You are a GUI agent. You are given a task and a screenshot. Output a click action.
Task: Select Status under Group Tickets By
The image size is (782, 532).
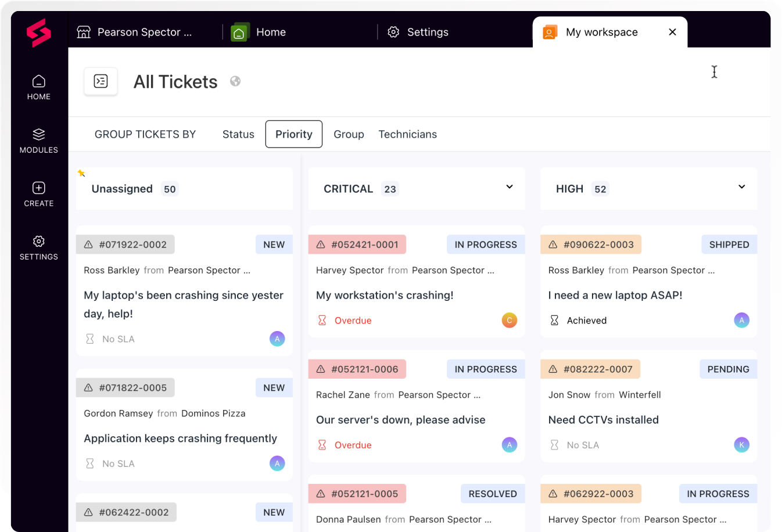point(238,134)
